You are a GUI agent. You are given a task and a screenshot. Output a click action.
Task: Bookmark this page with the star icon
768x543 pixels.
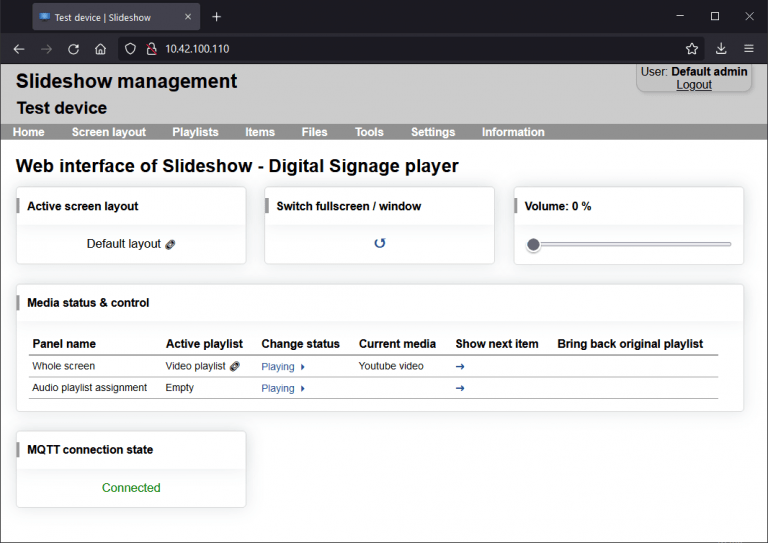(x=691, y=48)
